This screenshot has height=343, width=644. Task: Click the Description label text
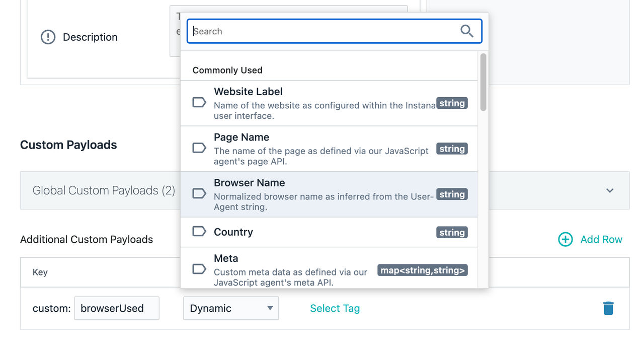(x=90, y=37)
